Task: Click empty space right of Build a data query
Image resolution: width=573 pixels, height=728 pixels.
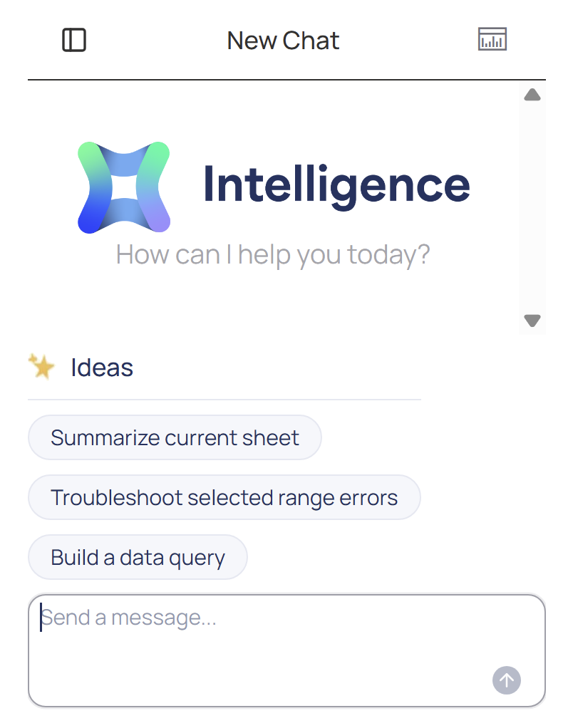Action: pyautogui.click(x=392, y=557)
